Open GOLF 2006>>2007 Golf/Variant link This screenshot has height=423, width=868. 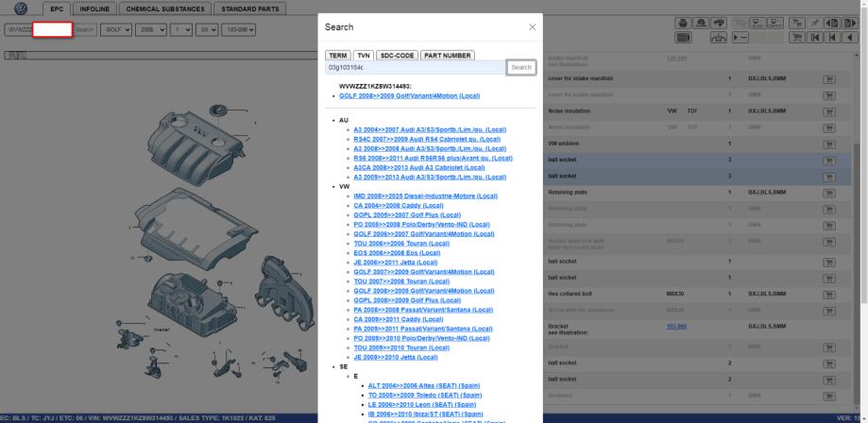[x=424, y=234]
